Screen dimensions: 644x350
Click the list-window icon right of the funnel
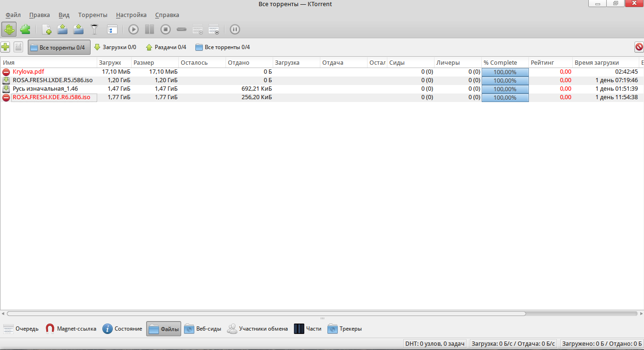click(x=112, y=30)
